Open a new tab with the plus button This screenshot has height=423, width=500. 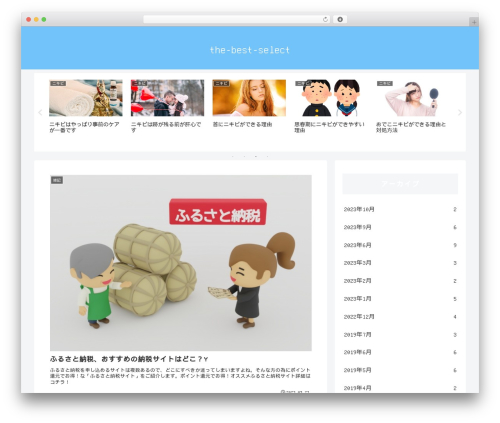coord(474,22)
